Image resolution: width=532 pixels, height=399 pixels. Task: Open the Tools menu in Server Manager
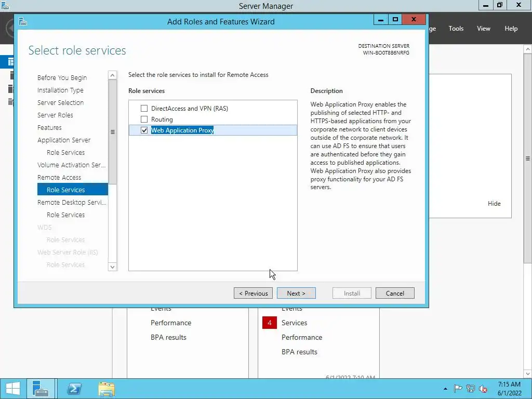coord(456,29)
